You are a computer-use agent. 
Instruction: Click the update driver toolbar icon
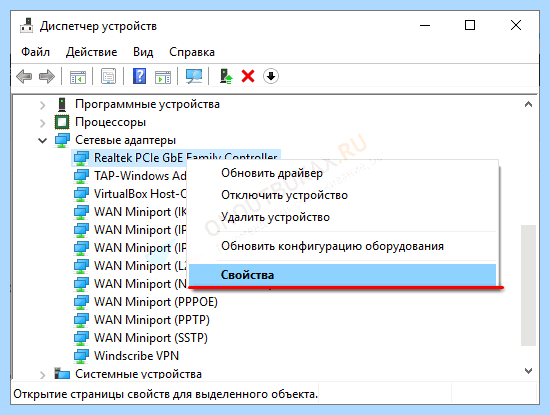click(x=226, y=76)
